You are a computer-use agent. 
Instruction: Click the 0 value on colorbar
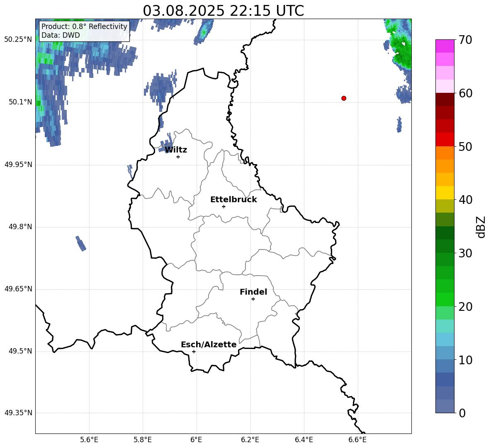tap(462, 413)
